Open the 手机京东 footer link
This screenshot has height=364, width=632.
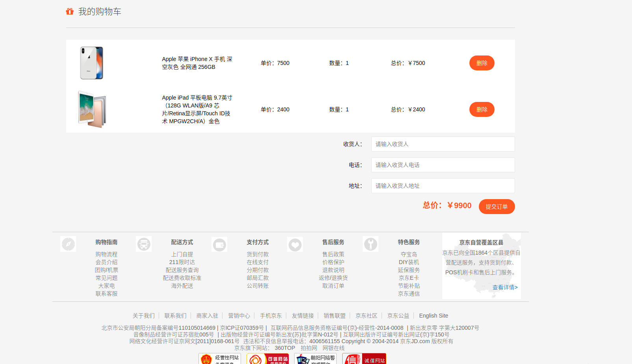click(x=271, y=316)
